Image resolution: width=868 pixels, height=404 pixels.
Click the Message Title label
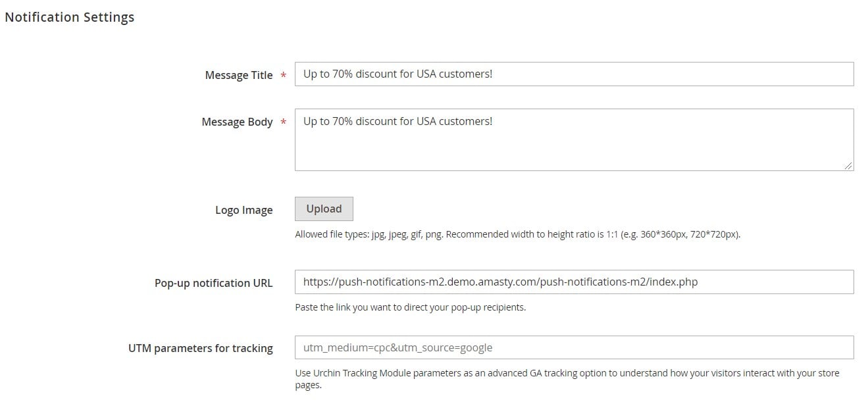(238, 75)
